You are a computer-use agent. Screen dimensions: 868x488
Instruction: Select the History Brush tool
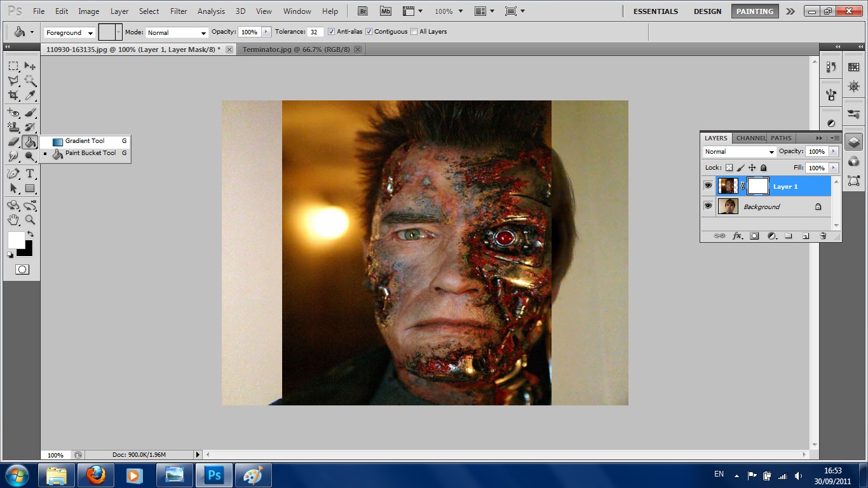(30, 127)
